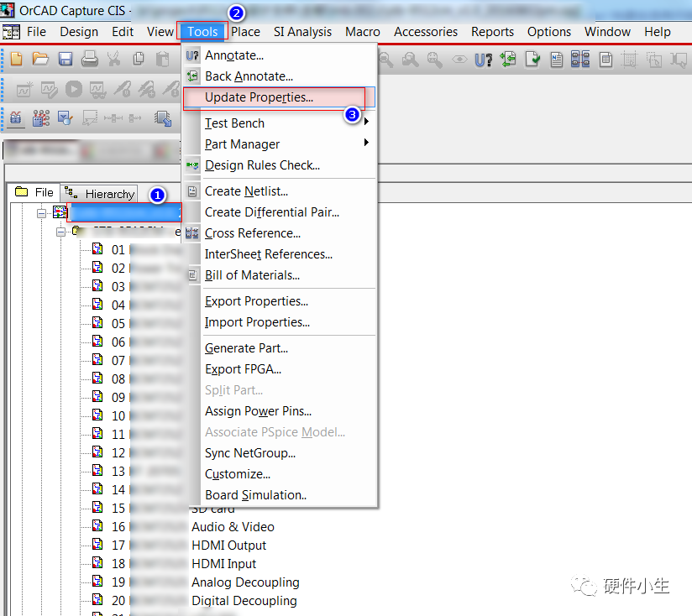The height and width of the screenshot is (616, 692).
Task: Click the Print toolbar icon
Action: 90,59
